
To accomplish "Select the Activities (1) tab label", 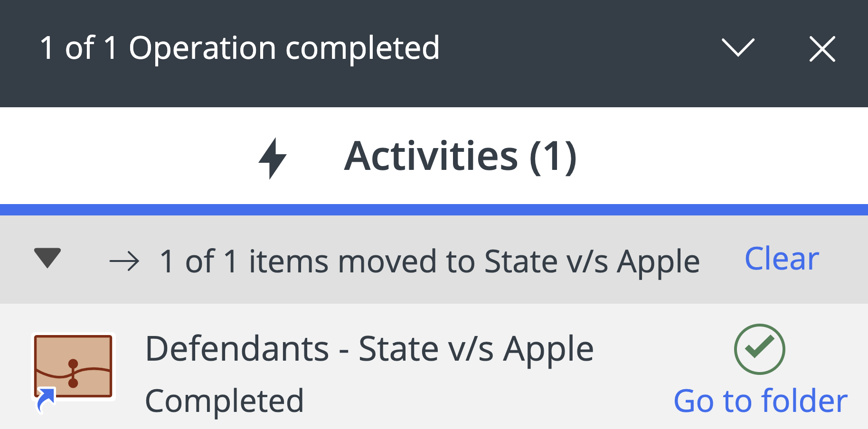I will coord(460,157).
